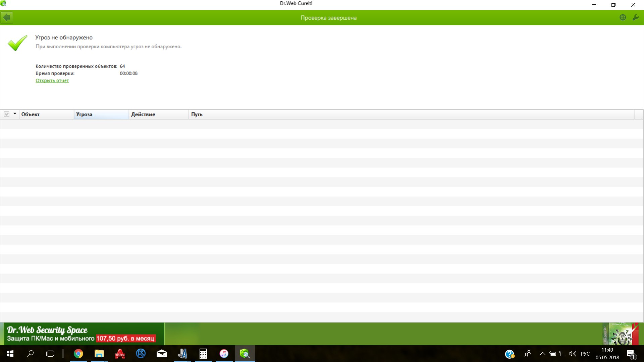Image resolution: width=644 pixels, height=362 pixels.
Task: Launch the Calculator from the taskbar
Action: (x=203, y=354)
